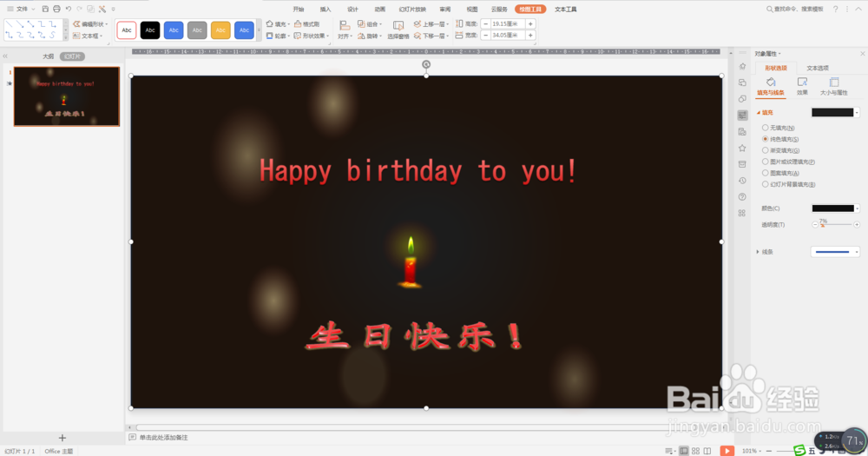The height and width of the screenshot is (456, 868).
Task: Collapse the 填充 fill section triangle
Action: [759, 112]
